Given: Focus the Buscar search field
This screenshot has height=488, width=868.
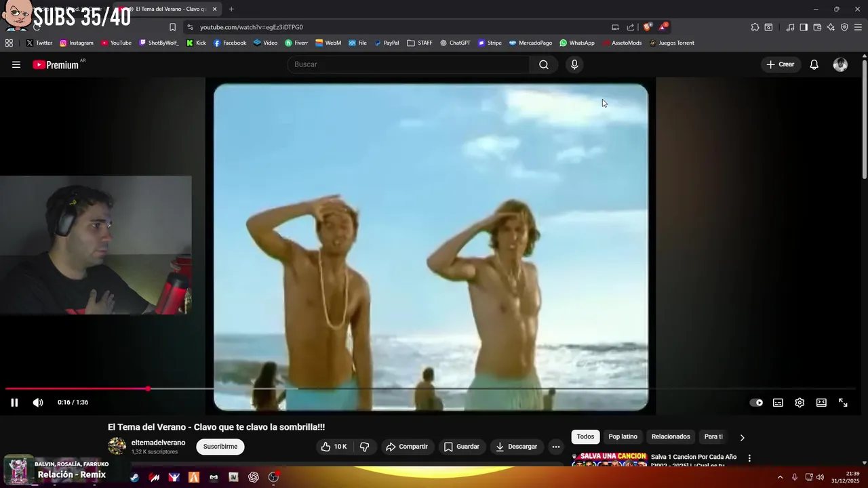Looking at the screenshot, I should (408, 64).
